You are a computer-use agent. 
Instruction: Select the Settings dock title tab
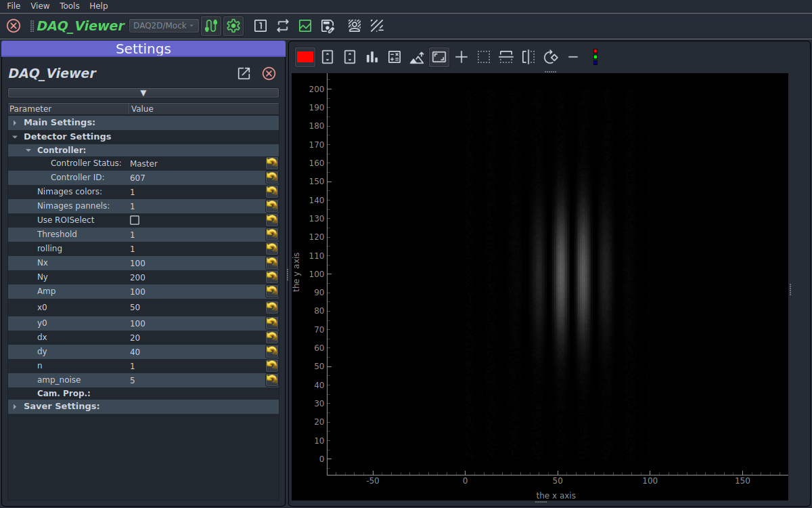coord(143,49)
